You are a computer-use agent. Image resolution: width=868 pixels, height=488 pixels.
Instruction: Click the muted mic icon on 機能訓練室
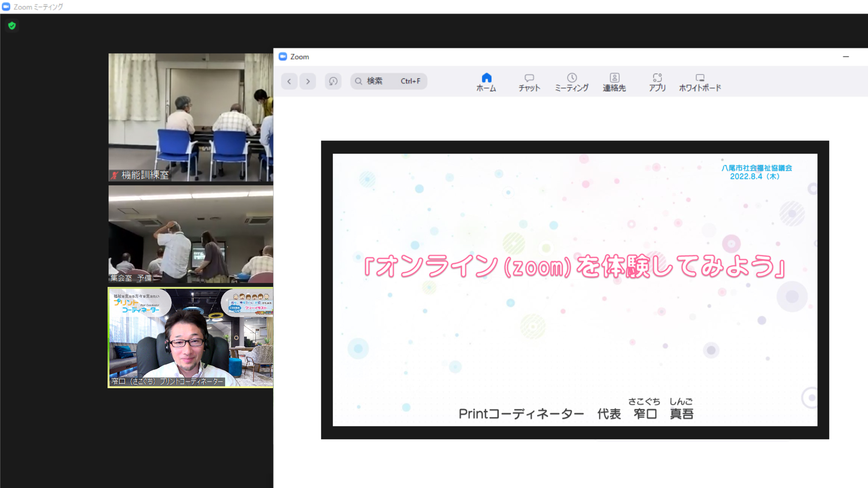pos(115,175)
